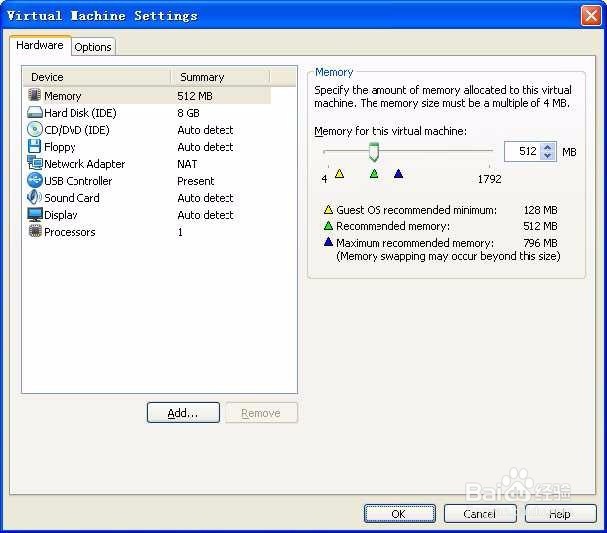
Task: Click the 128 MB minimum value
Action: point(540,210)
